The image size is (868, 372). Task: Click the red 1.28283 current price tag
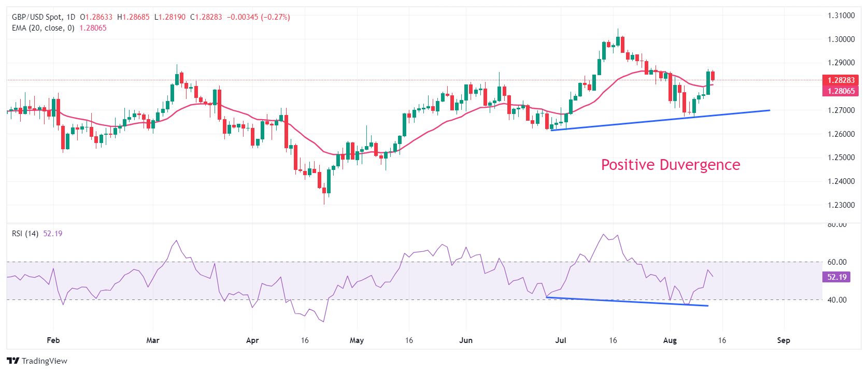click(840, 80)
